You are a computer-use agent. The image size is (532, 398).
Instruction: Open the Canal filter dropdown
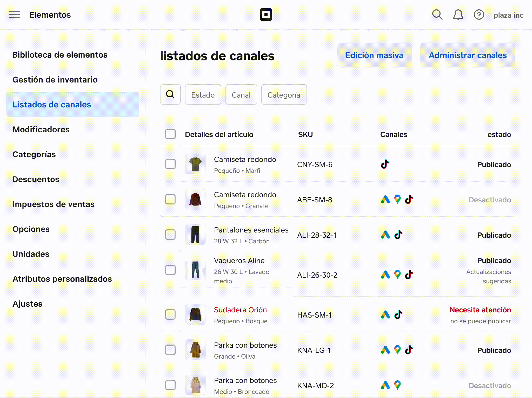(241, 95)
